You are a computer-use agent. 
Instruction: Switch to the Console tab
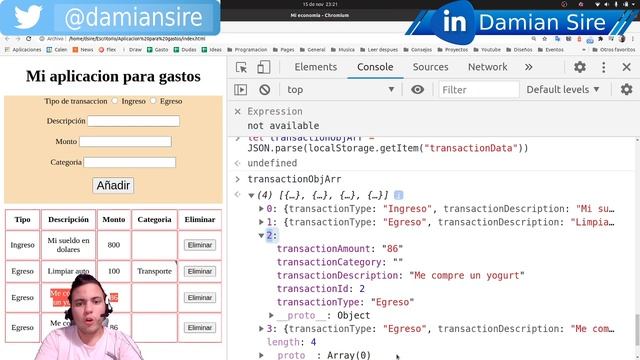(375, 67)
